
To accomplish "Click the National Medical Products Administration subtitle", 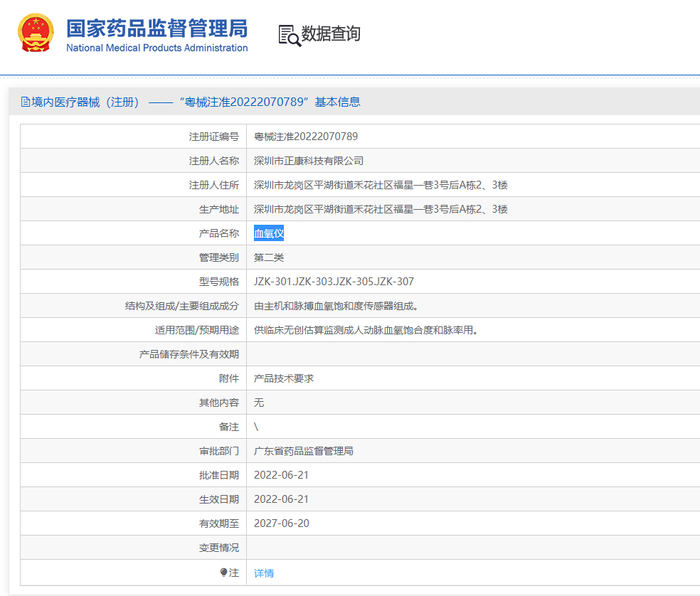I will tap(157, 48).
